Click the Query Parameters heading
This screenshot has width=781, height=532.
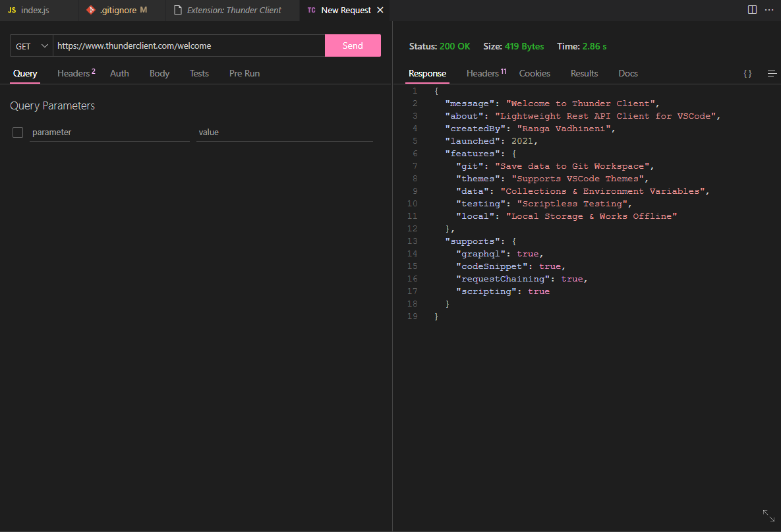pyautogui.click(x=52, y=105)
